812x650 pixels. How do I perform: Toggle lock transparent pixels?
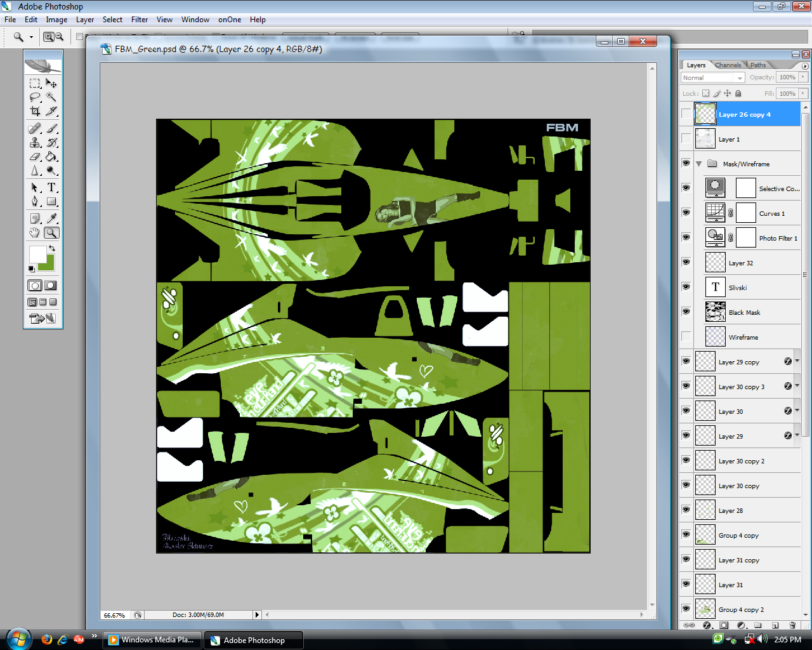(x=705, y=93)
